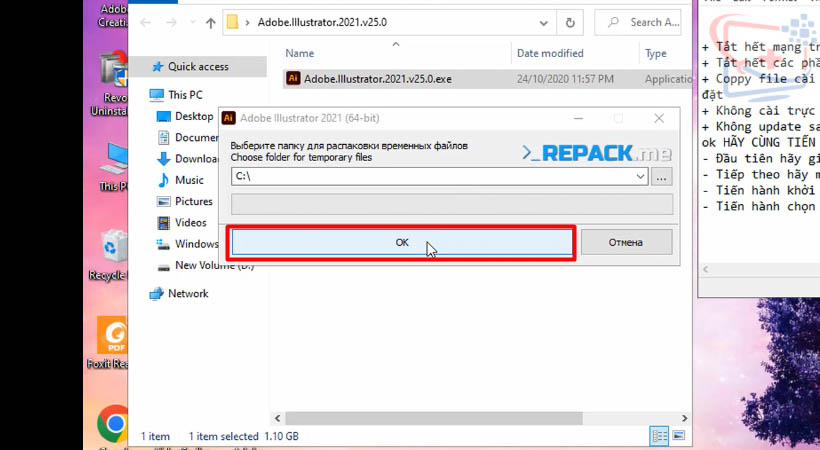The width and height of the screenshot is (820, 450).
Task: Click the Quick access star icon
Action: point(157,66)
